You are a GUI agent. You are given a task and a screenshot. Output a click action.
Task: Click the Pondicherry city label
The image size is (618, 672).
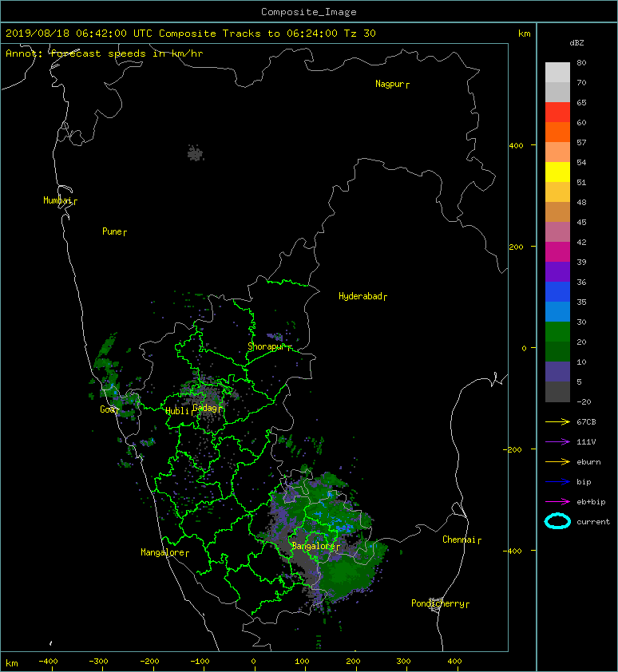point(440,604)
